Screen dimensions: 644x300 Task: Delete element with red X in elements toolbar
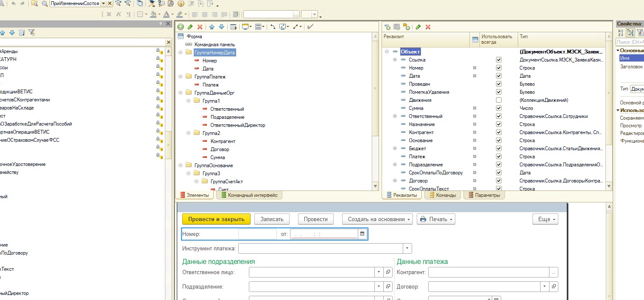coord(200,27)
